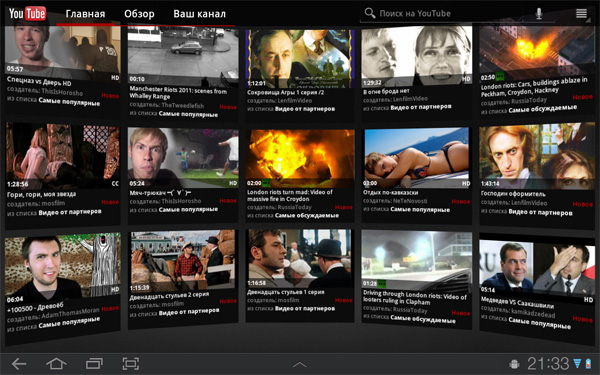This screenshot has width=600, height=375.
Task: Tap the search magnifier icon
Action: 370,13
